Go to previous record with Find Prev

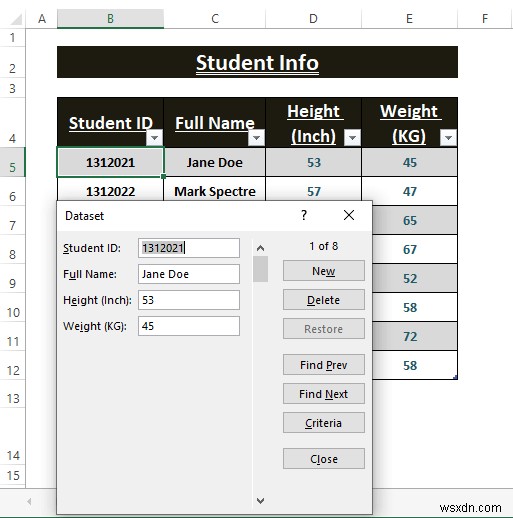324,365
